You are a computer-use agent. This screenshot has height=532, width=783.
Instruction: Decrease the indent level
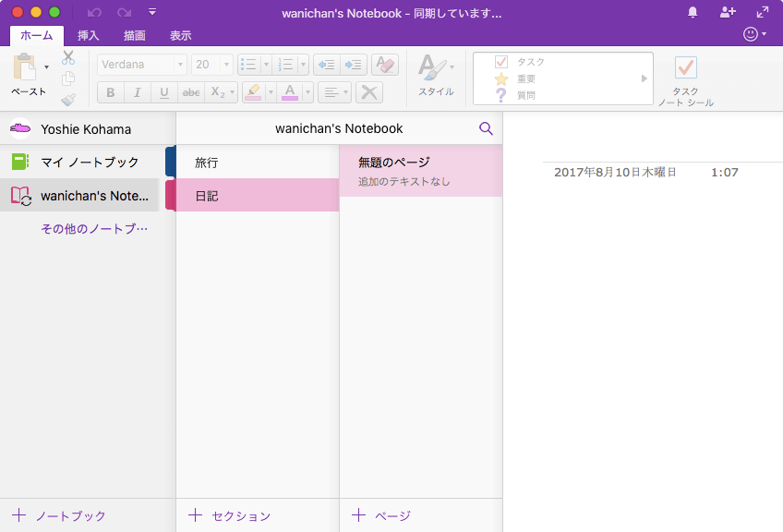327,65
